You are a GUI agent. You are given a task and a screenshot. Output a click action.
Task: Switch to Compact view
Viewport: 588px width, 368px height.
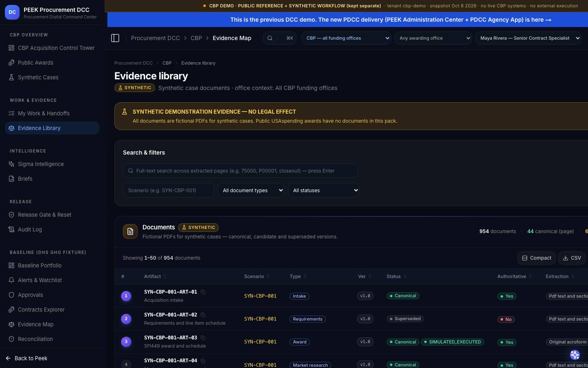click(537, 258)
